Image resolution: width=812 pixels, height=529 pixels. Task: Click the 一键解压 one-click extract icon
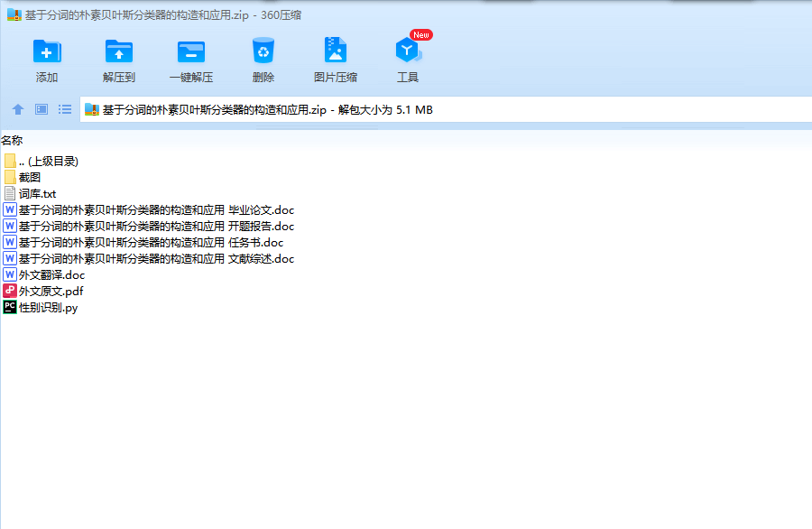(x=191, y=51)
